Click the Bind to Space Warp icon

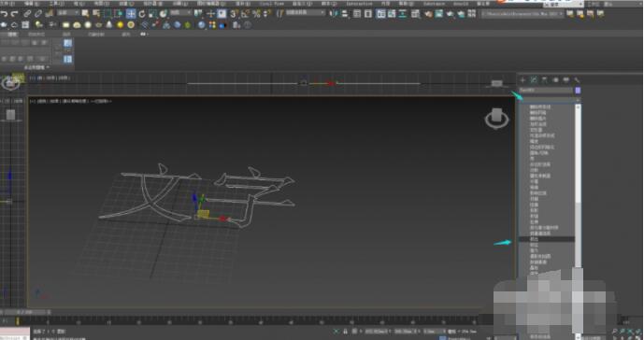pyautogui.click(x=50, y=14)
